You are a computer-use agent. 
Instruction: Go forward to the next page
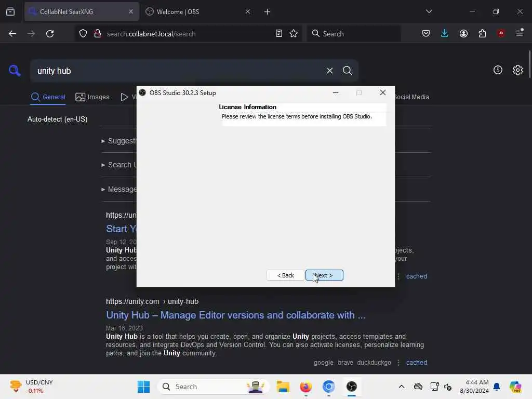pyautogui.click(x=31, y=34)
